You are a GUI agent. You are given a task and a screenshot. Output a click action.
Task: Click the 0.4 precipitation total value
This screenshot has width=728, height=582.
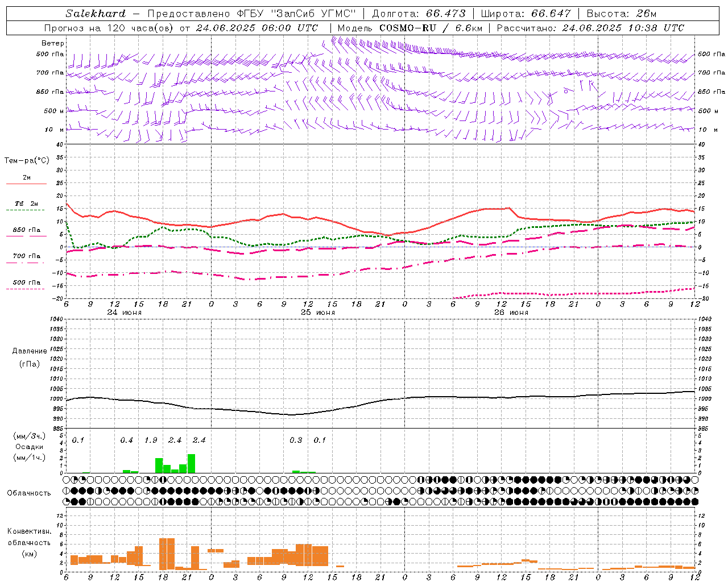[126, 440]
